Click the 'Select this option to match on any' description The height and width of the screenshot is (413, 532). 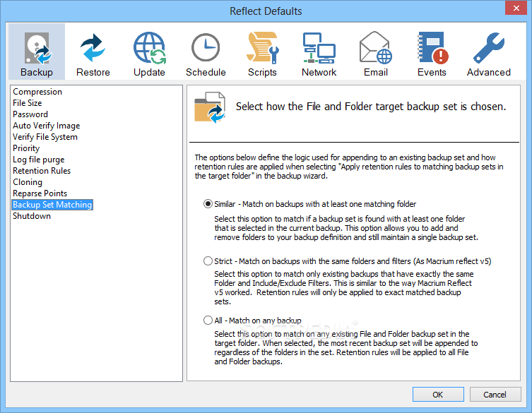tap(346, 347)
